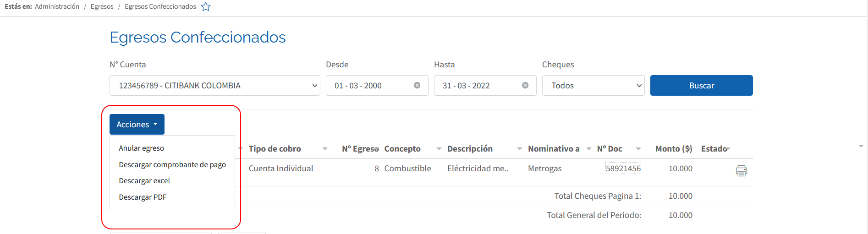Click the favorite star icon in breadcrumb

click(x=206, y=6)
